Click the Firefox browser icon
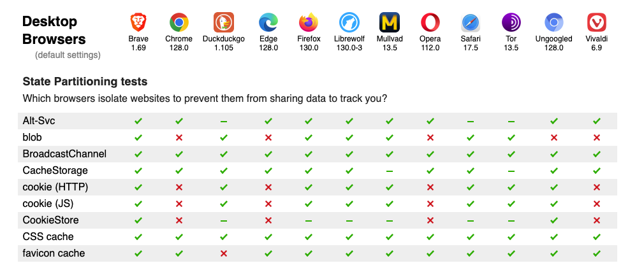The height and width of the screenshot is (263, 644). pos(309,23)
